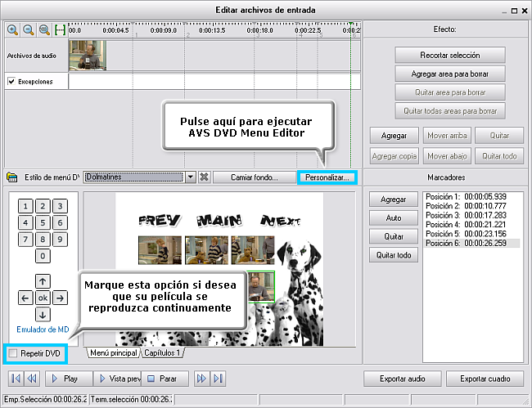The image size is (532, 408).
Task: Jump to the end of the video
Action: [218, 379]
